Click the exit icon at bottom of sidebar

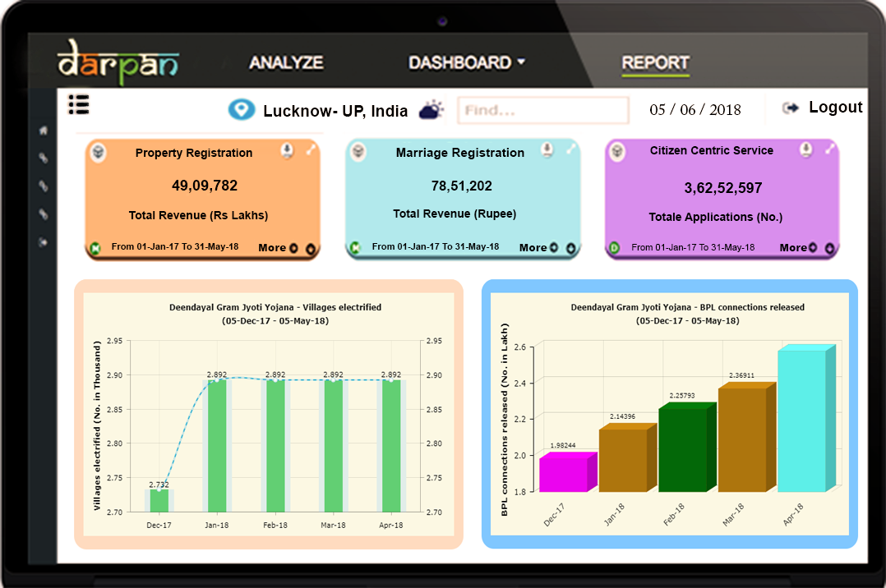click(x=44, y=242)
